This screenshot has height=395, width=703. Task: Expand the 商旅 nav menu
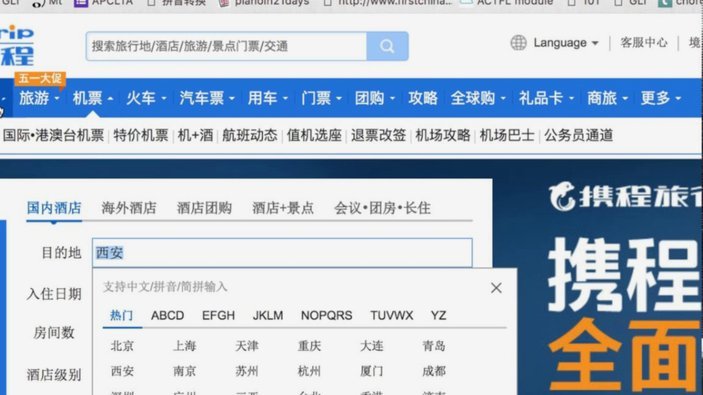pyautogui.click(x=607, y=98)
